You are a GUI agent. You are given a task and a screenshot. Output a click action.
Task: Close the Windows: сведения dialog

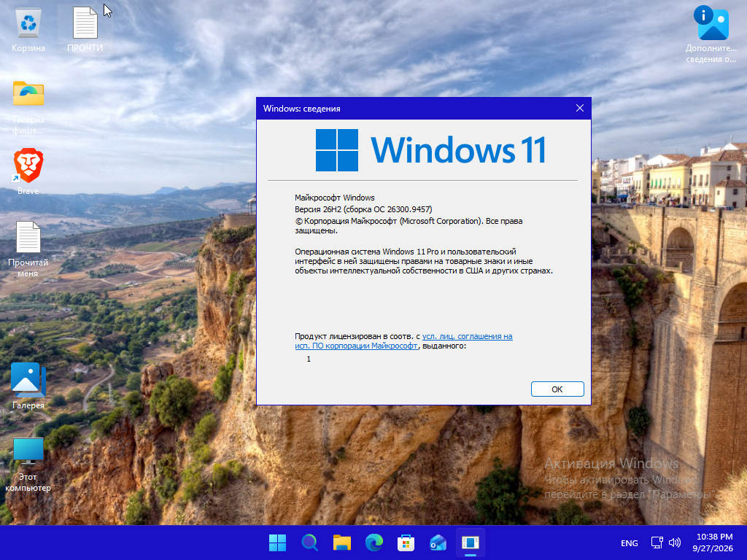coord(580,108)
